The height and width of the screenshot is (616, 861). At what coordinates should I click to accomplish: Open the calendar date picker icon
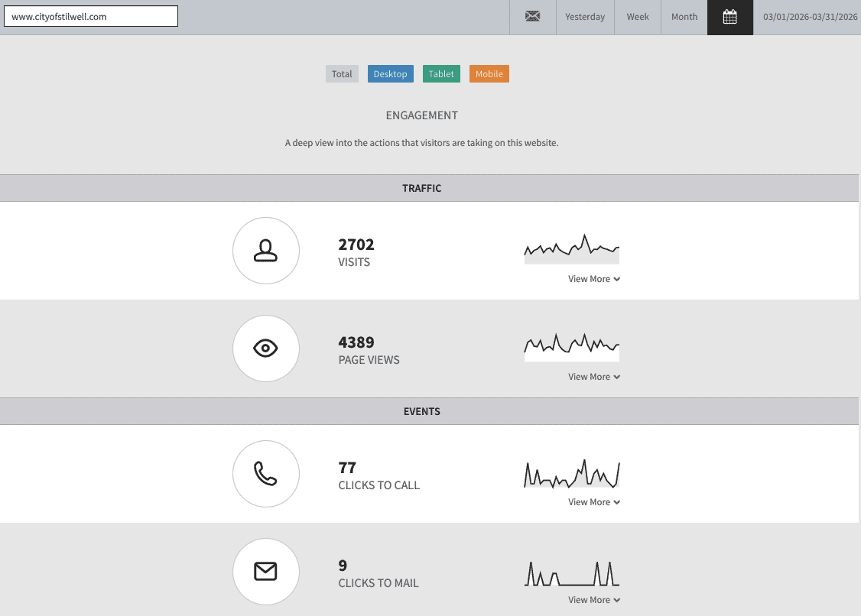click(729, 17)
